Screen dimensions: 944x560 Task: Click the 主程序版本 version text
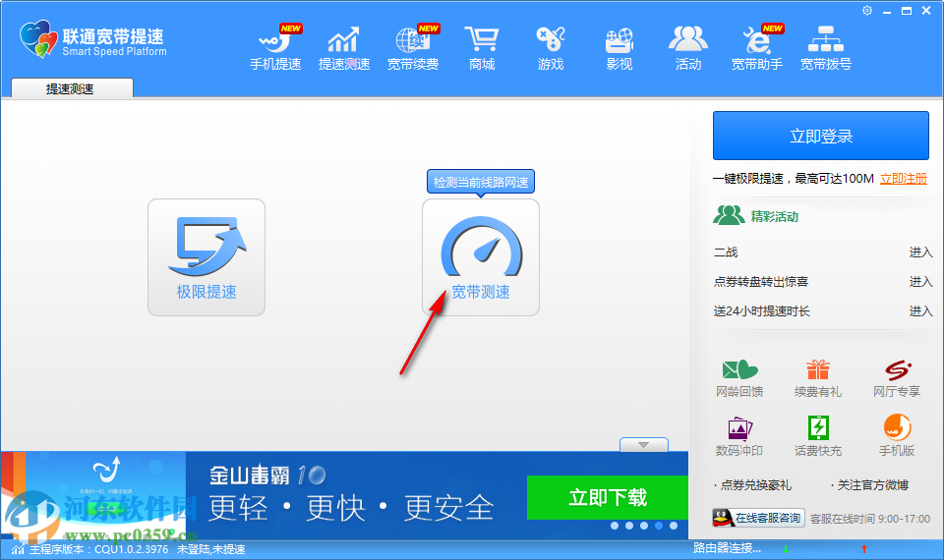(x=98, y=549)
